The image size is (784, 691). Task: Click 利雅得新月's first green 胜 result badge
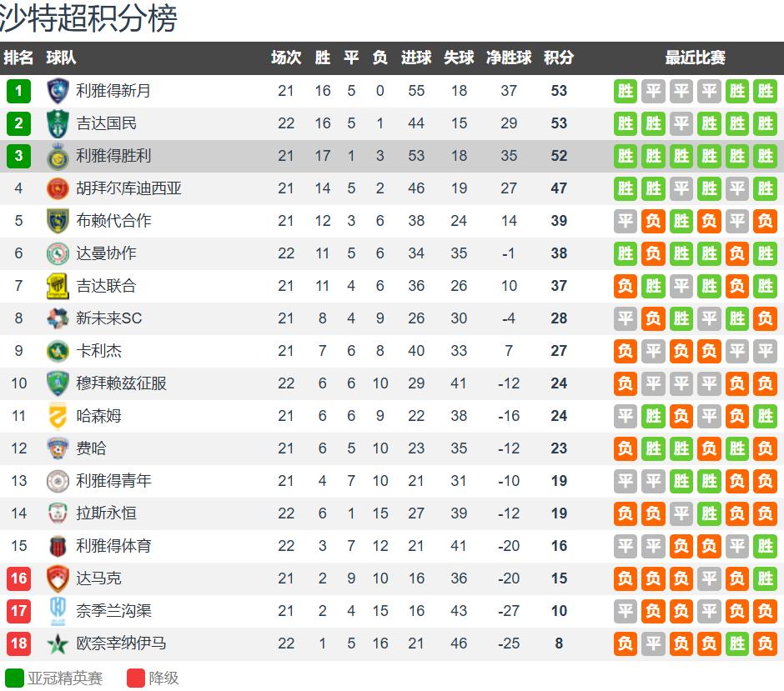coord(626,91)
